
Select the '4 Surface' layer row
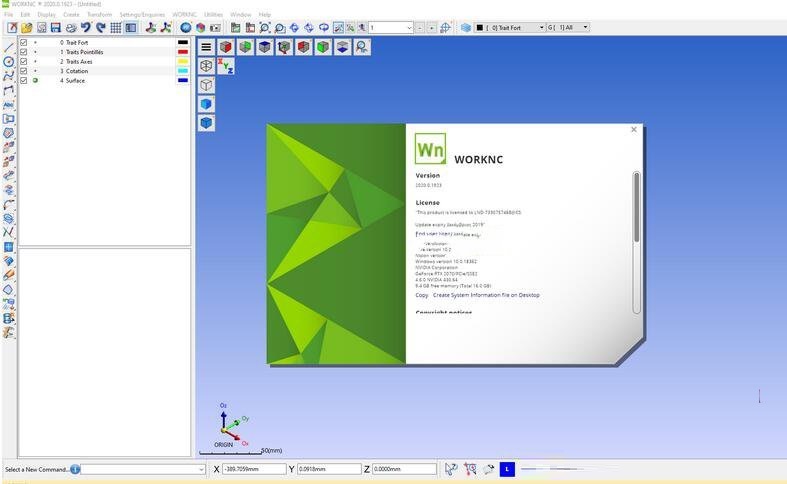(x=104, y=80)
